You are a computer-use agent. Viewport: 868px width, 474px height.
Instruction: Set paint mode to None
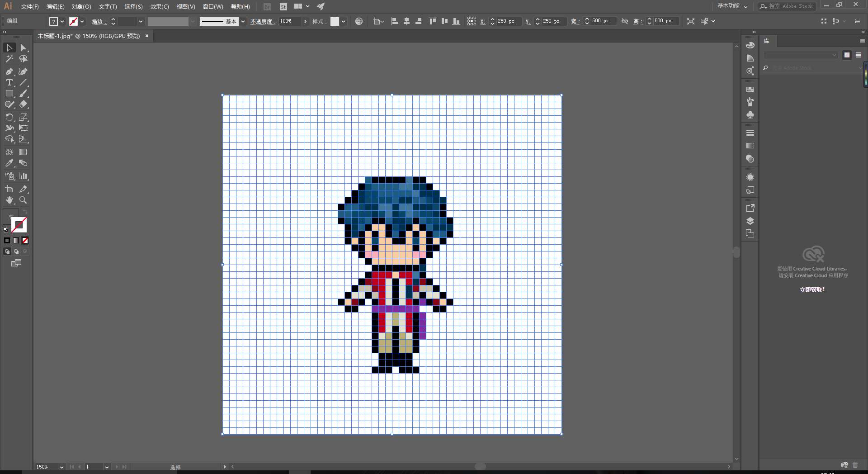click(25, 241)
